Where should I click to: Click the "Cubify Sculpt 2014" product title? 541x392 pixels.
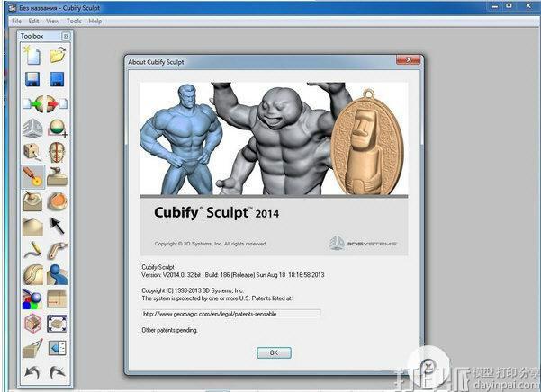tap(216, 212)
